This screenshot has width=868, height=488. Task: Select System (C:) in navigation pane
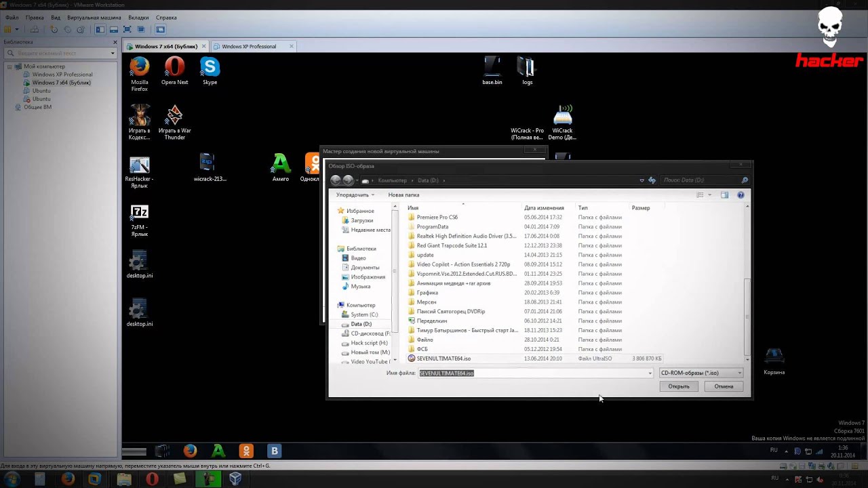tap(364, 314)
